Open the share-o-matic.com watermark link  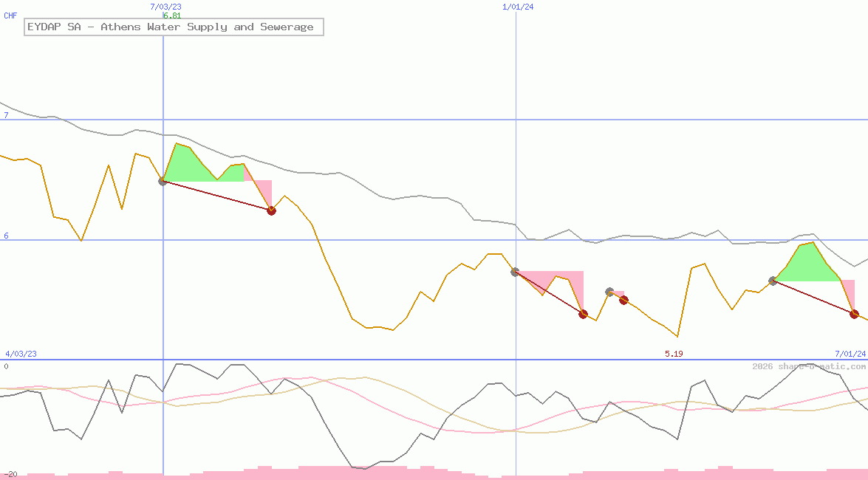809,366
